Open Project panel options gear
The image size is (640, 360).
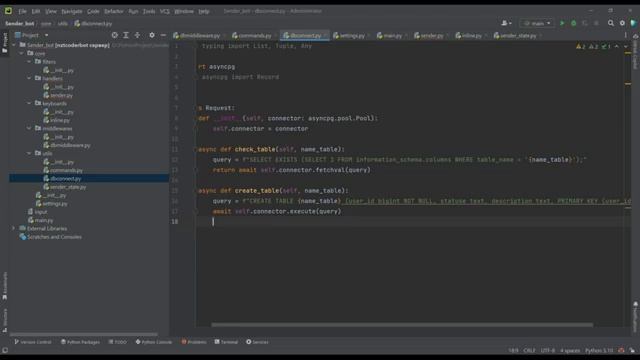click(x=152, y=35)
